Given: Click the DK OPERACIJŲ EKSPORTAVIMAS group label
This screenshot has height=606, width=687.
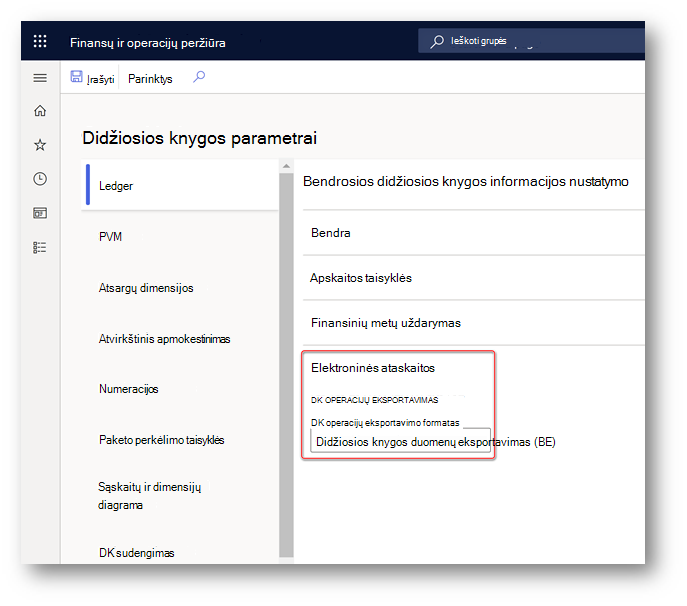Looking at the screenshot, I should pyautogui.click(x=375, y=400).
